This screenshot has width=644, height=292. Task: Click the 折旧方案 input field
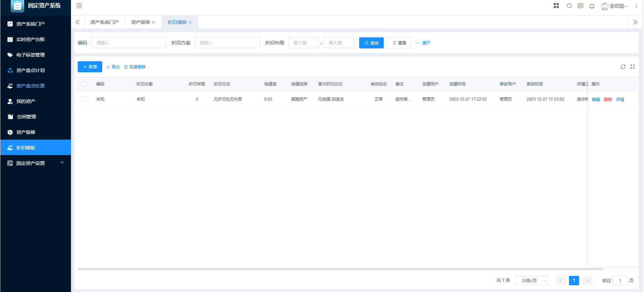pyautogui.click(x=227, y=43)
